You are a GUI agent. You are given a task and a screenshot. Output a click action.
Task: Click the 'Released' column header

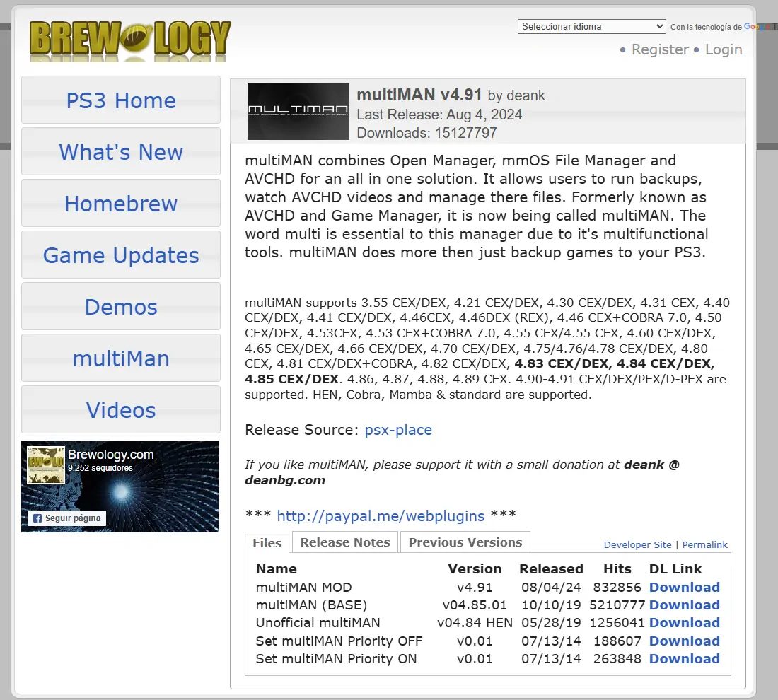[551, 569]
